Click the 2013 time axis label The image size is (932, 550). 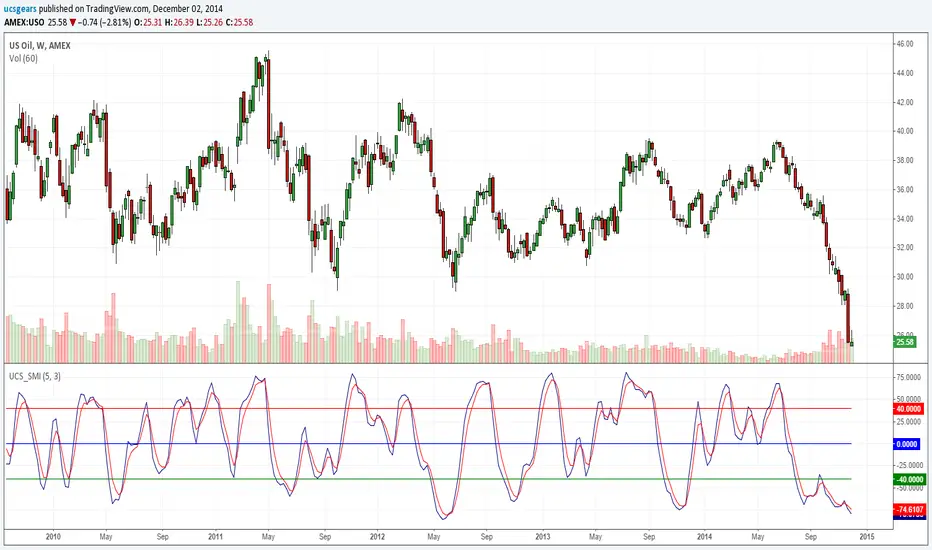(x=543, y=537)
